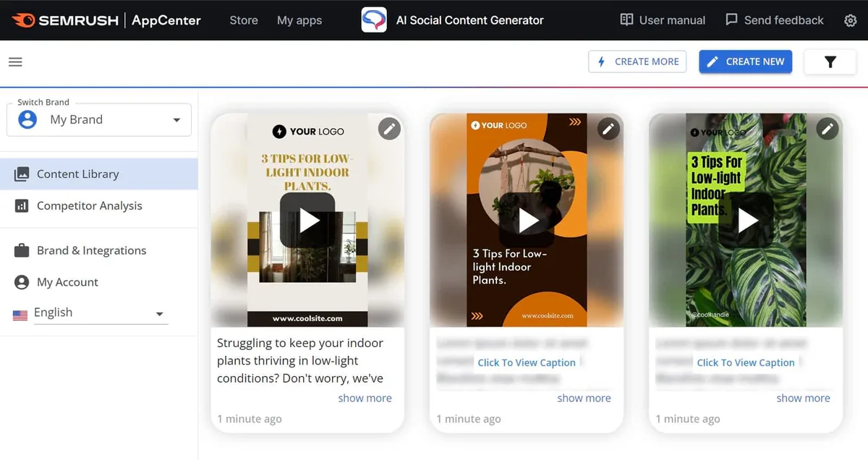Viewport: 868px width, 460px height.
Task: Click the Brand & Integrations briefcase icon
Action: point(22,250)
